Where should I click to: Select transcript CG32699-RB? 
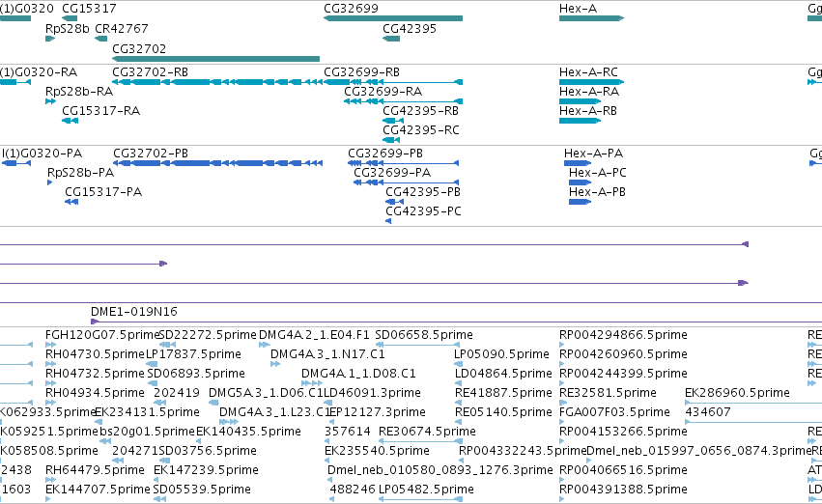pyautogui.click(x=361, y=72)
